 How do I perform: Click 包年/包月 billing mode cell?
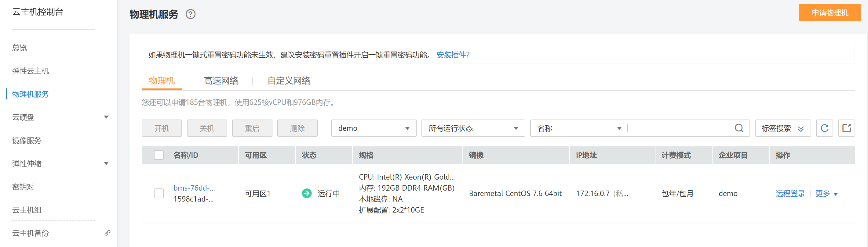[x=677, y=194]
